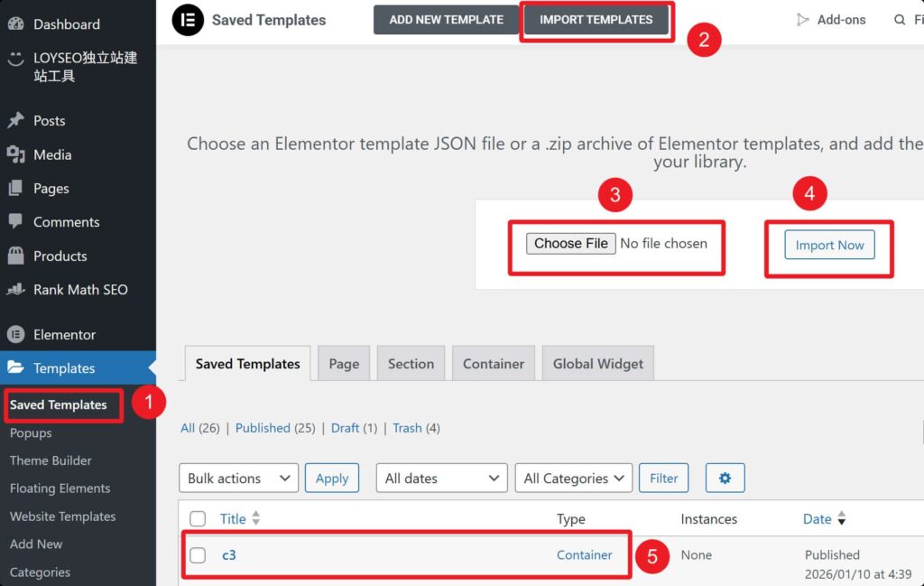Switch to the Container tab
Screen dimensions: 924x586
click(493, 364)
